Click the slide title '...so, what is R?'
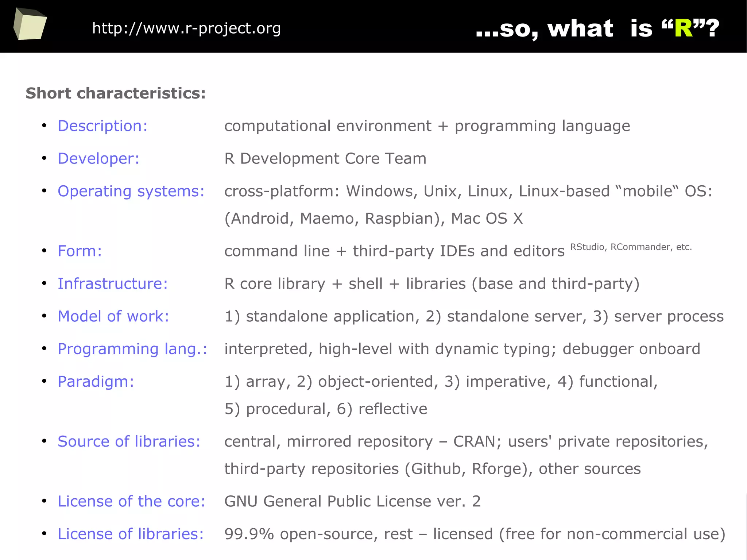This screenshot has width=747, height=560. coord(597,28)
